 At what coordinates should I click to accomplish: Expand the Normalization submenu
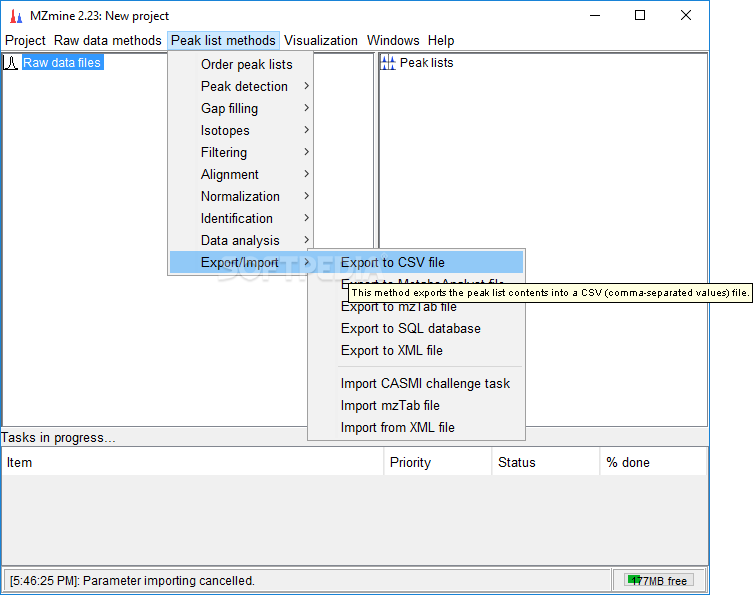pos(241,196)
